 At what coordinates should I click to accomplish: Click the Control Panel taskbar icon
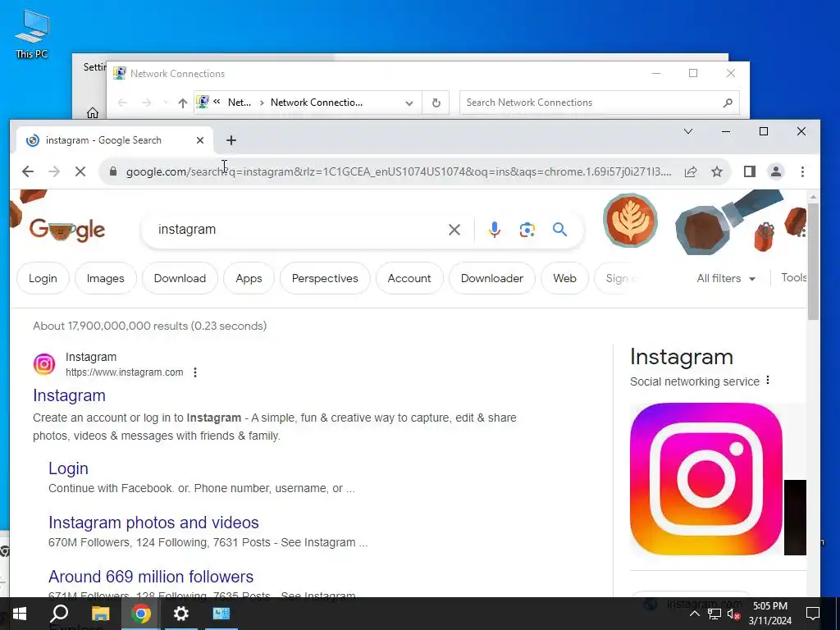[x=221, y=614]
